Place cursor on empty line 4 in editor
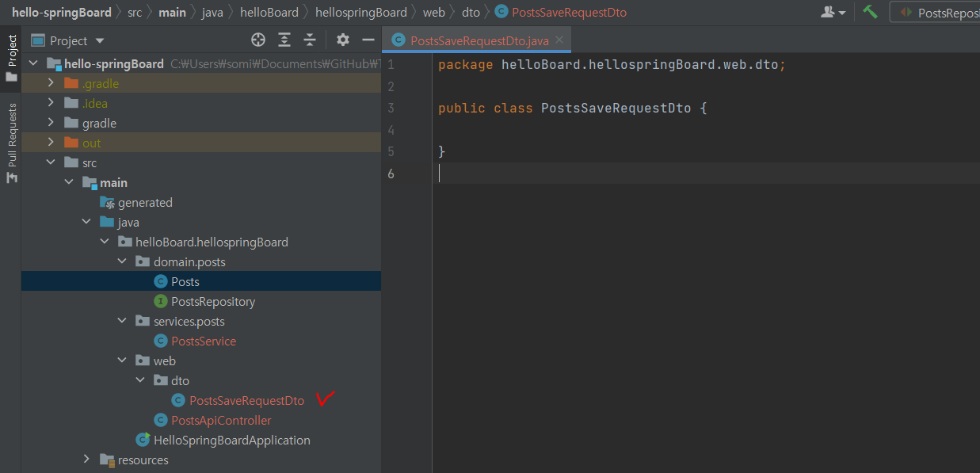 tap(705, 130)
